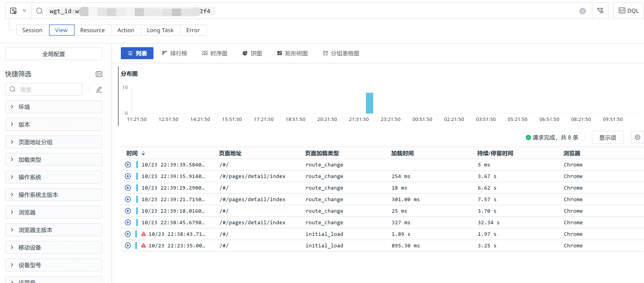Click the 显示项 button
The height and width of the screenshot is (283, 644).
coord(607,137)
